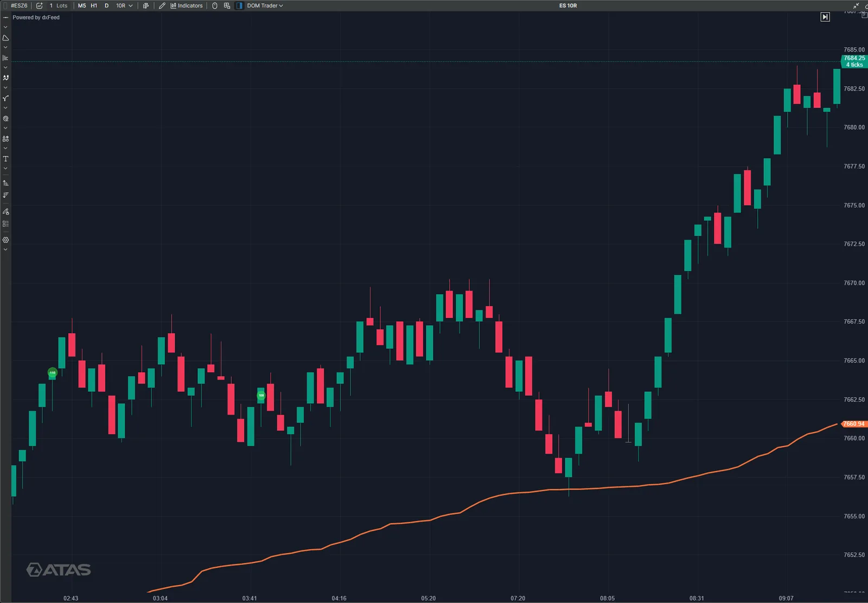Click the 7655.00 price axis label
The image size is (868, 603).
coord(854,517)
